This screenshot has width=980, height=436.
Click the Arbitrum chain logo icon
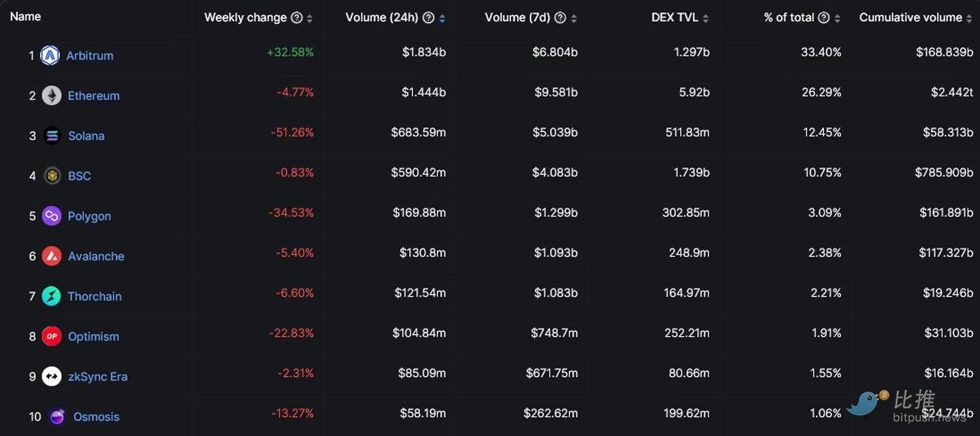pyautogui.click(x=50, y=56)
